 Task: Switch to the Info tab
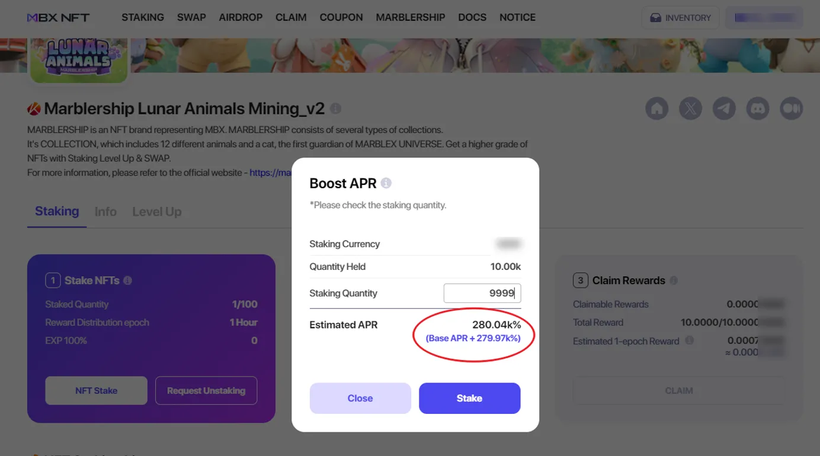point(105,212)
